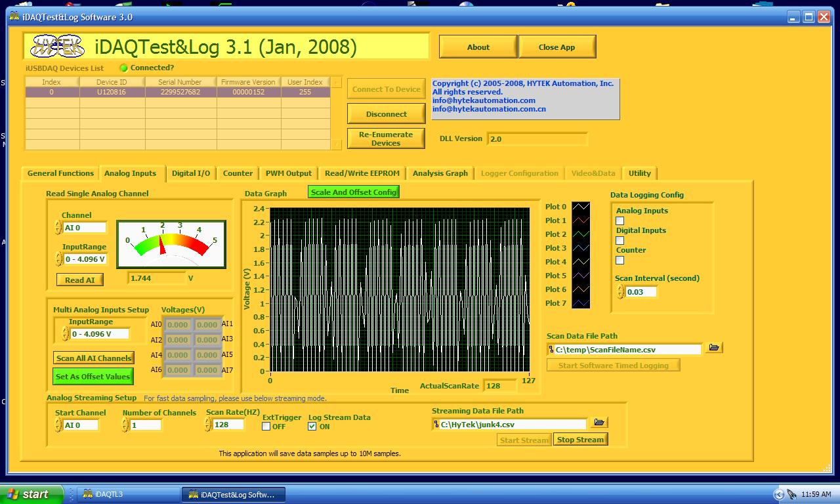Image resolution: width=840 pixels, height=504 pixels.
Task: Click the Data Graph voltage plot area
Action: (x=400, y=290)
